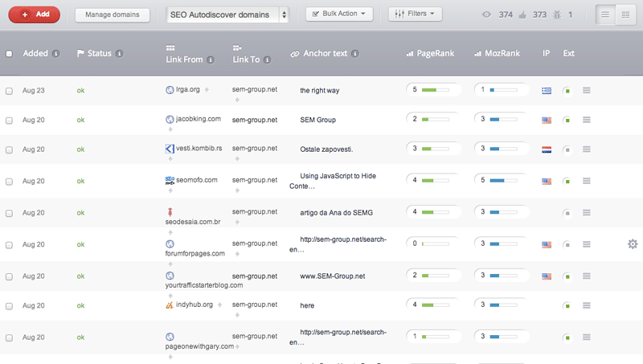This screenshot has width=643, height=364.
Task: Open the SEO Autodiscover domains dropdown
Action: point(227,14)
